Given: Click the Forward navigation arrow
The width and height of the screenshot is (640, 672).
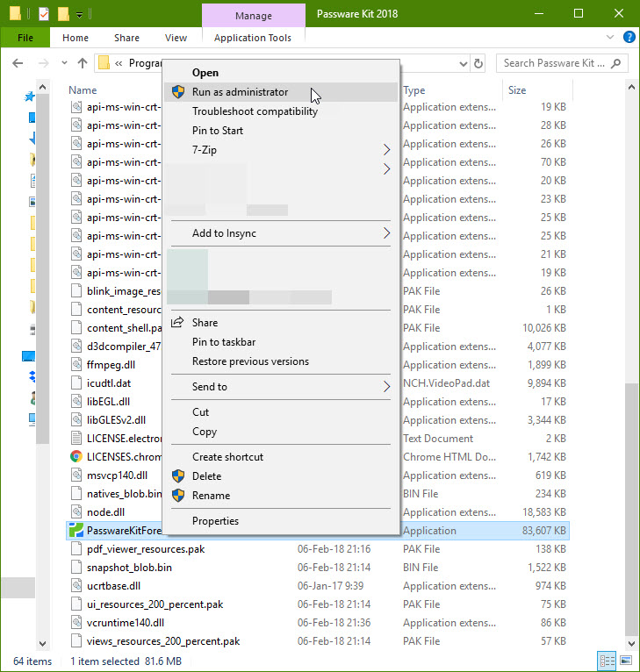Looking at the screenshot, I should point(43,63).
